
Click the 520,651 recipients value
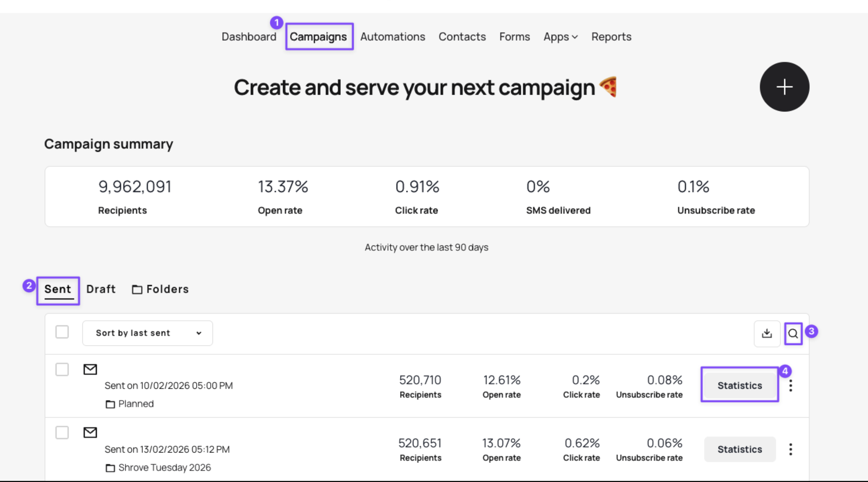click(x=420, y=443)
